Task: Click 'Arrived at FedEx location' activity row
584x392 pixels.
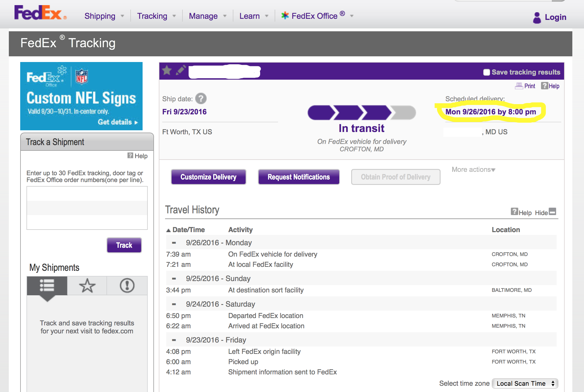Action: tap(361, 326)
